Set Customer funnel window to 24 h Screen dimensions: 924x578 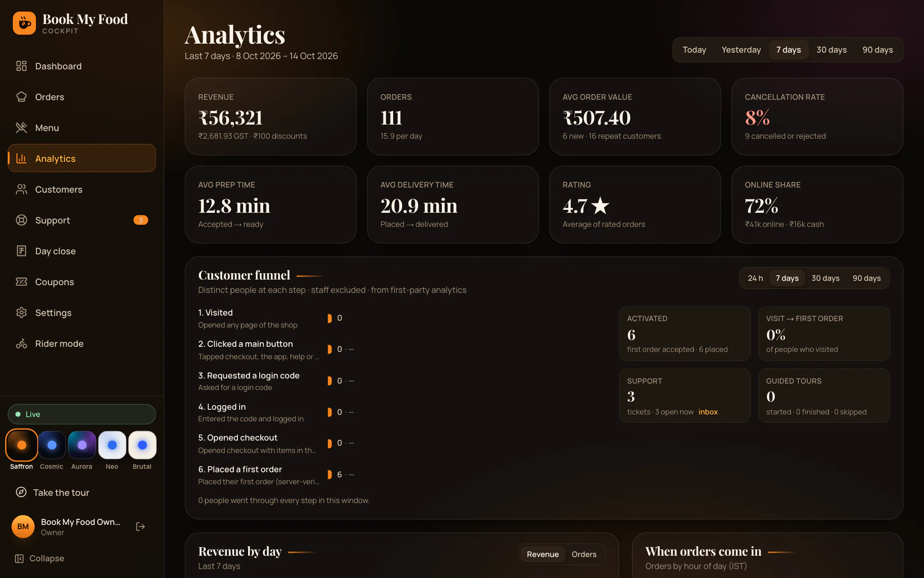[x=755, y=278]
